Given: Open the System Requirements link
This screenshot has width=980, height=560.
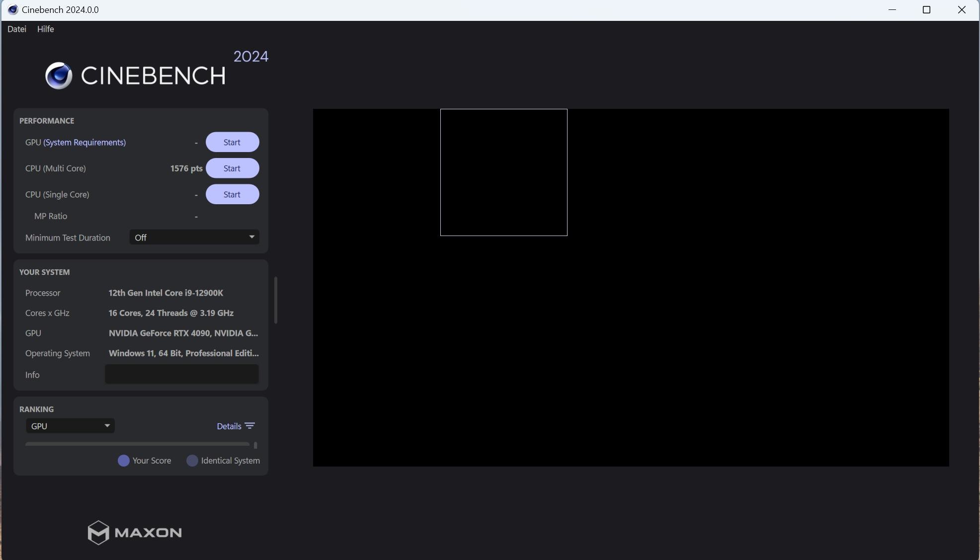Looking at the screenshot, I should [84, 143].
